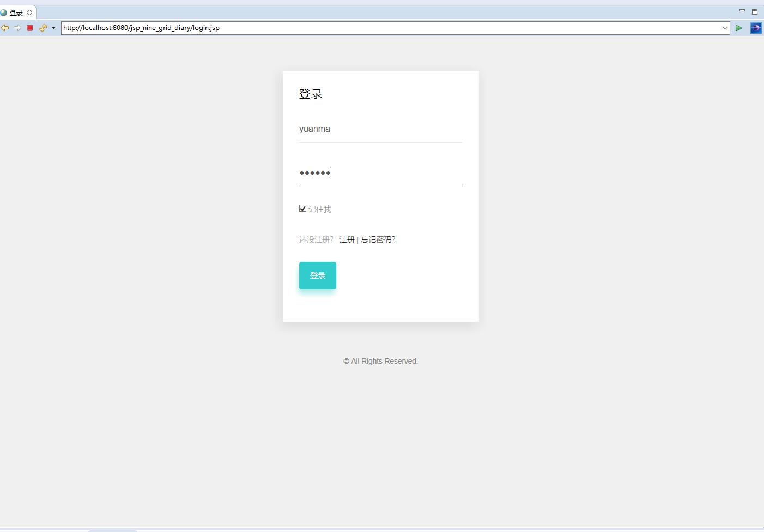
Task: Stop page loading with red stop icon
Action: 30,28
